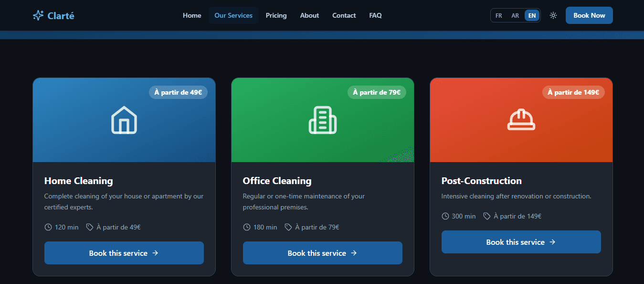Switch the language to AR
The width and height of the screenshot is (644, 284).
pos(515,15)
